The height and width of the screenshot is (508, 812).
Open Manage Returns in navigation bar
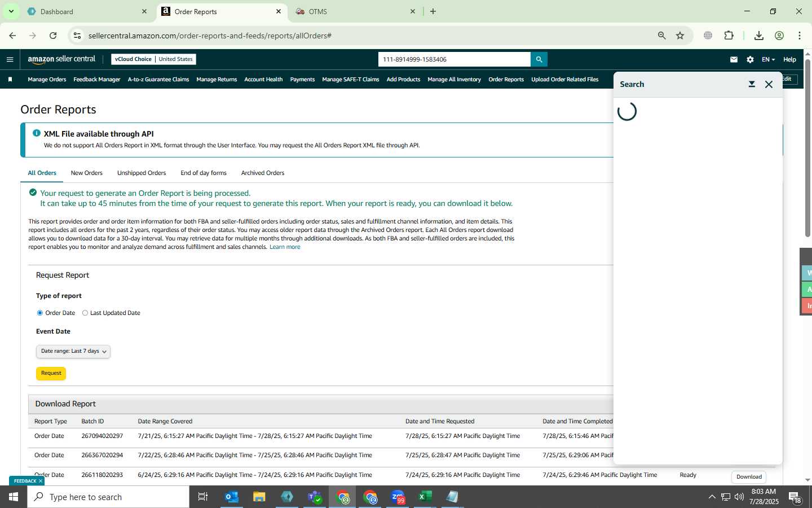[217, 80]
